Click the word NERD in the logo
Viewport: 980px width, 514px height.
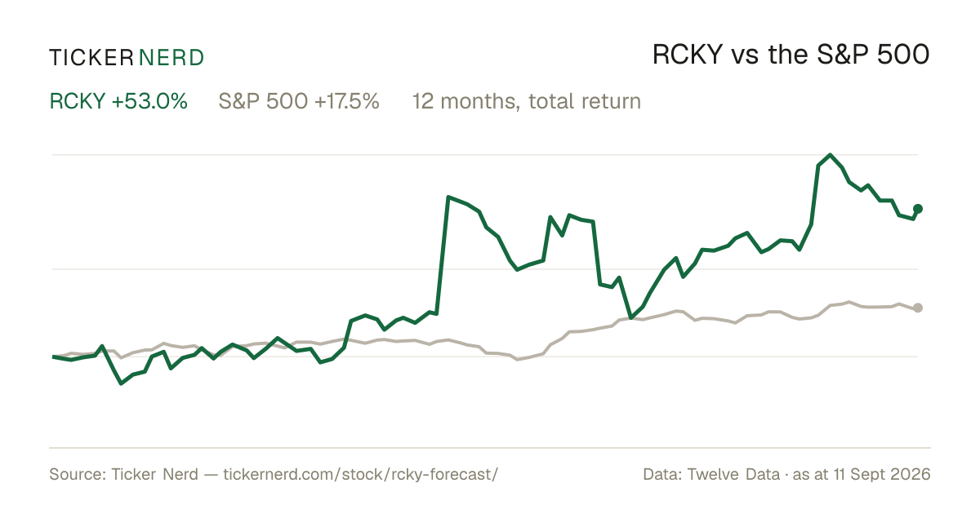tap(171, 57)
